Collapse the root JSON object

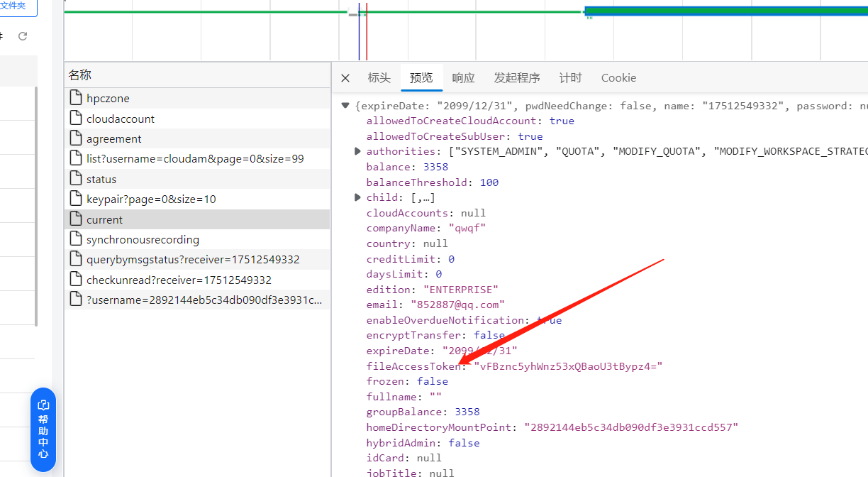coord(345,106)
